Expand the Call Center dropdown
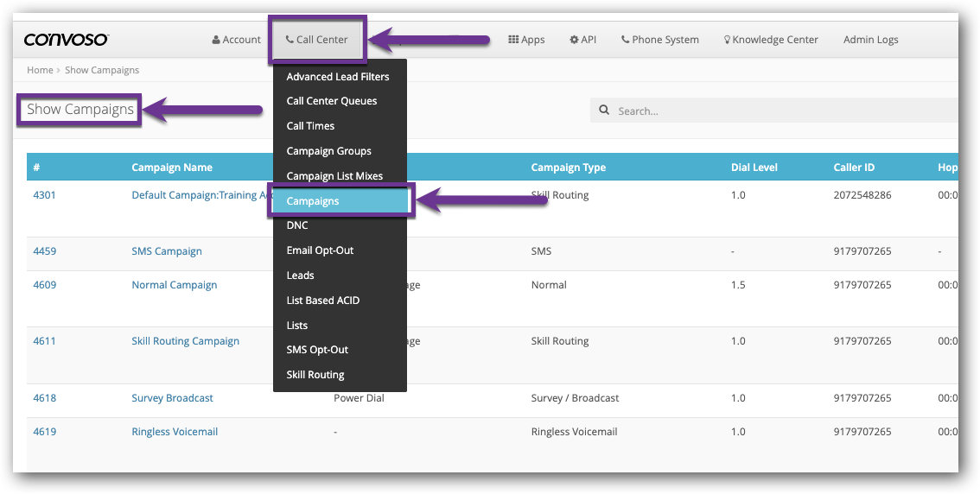Image resolution: width=980 pixels, height=494 pixels. click(317, 40)
